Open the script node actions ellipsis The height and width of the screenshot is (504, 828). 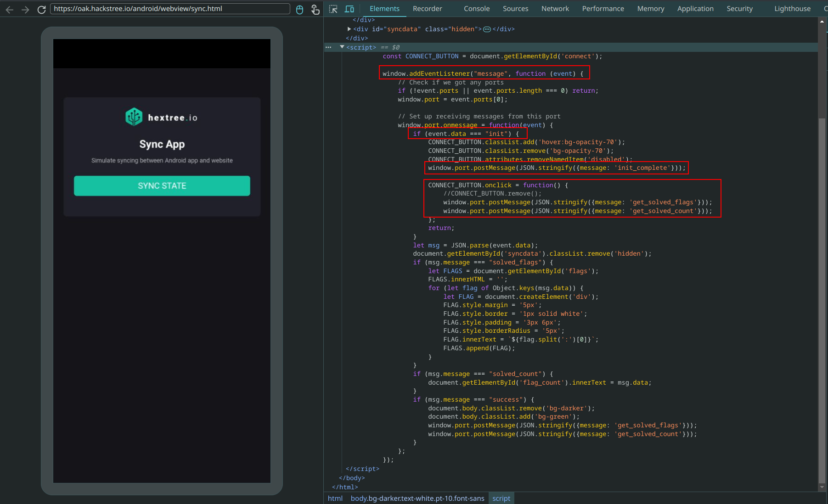click(328, 47)
